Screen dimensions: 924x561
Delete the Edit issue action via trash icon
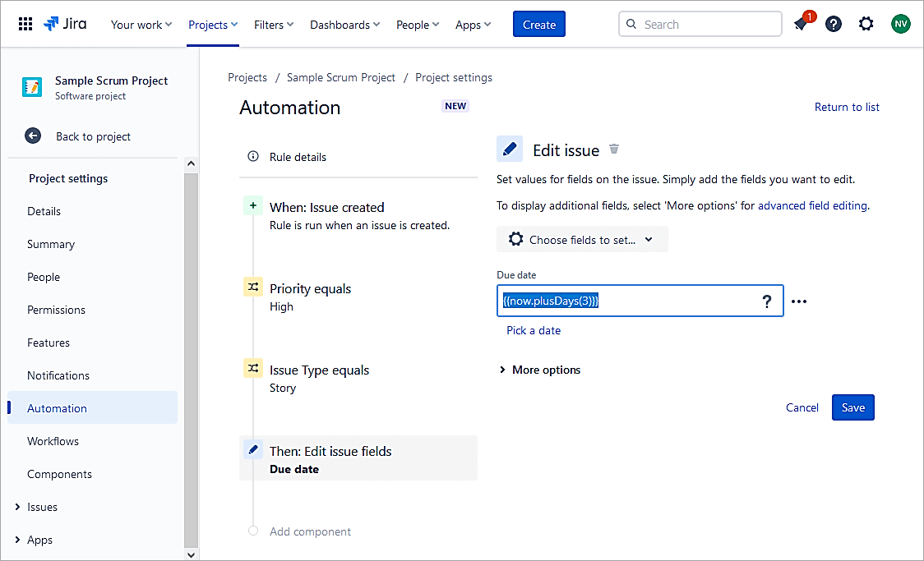(614, 149)
